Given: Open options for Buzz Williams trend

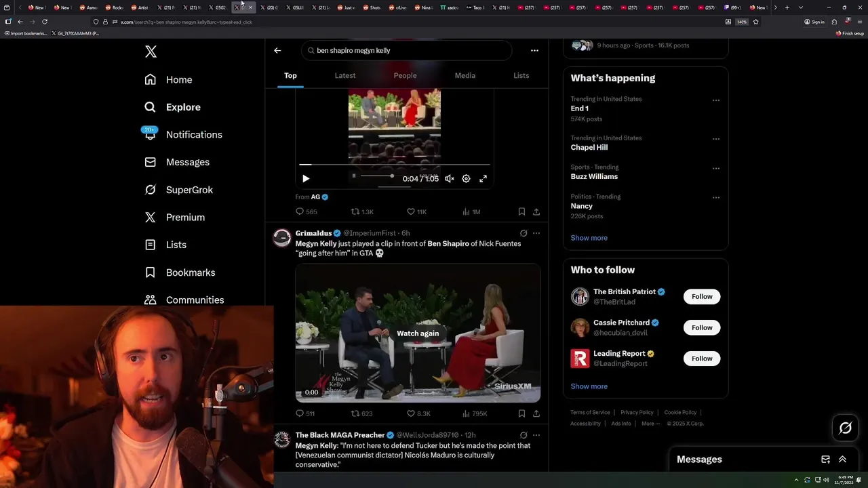Looking at the screenshot, I should click(x=715, y=168).
